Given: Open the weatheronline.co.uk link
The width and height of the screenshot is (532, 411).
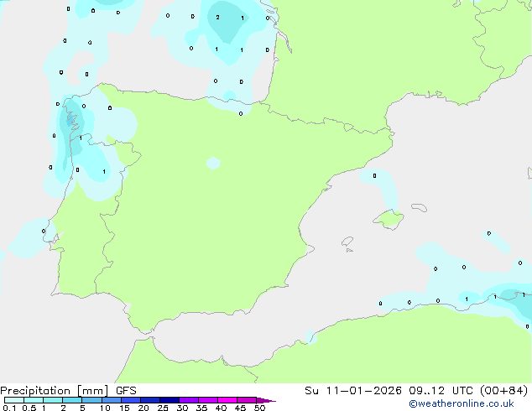Looking at the screenshot, I should coord(462,403).
